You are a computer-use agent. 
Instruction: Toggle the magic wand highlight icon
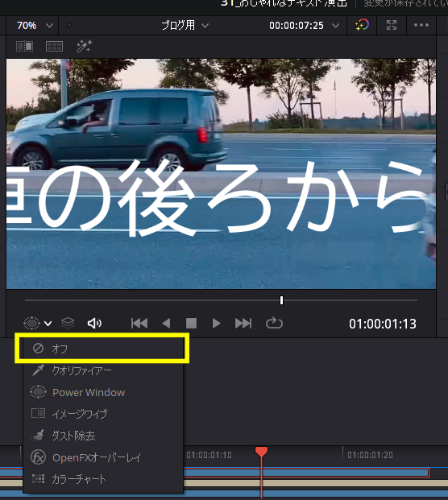[x=85, y=47]
